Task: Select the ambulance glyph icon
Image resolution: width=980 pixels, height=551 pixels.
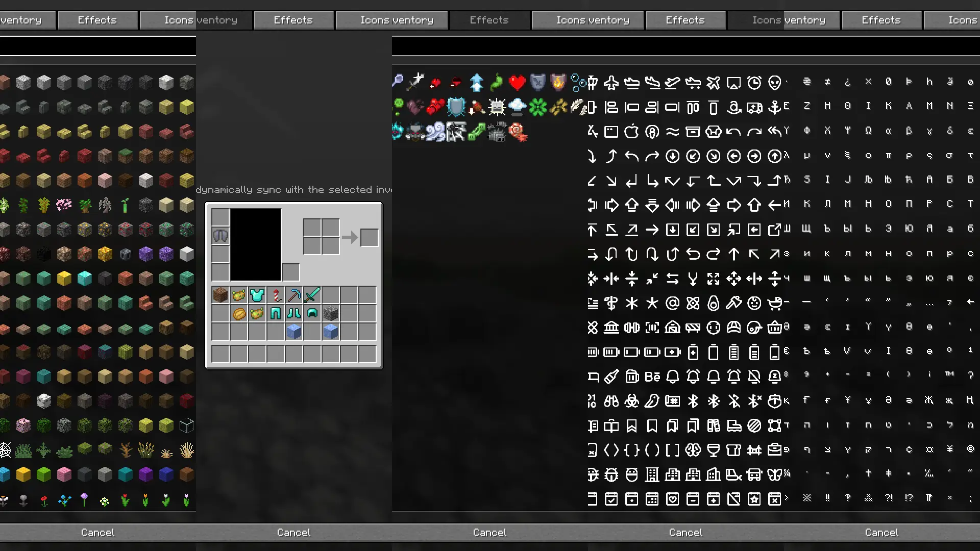Action: click(754, 107)
